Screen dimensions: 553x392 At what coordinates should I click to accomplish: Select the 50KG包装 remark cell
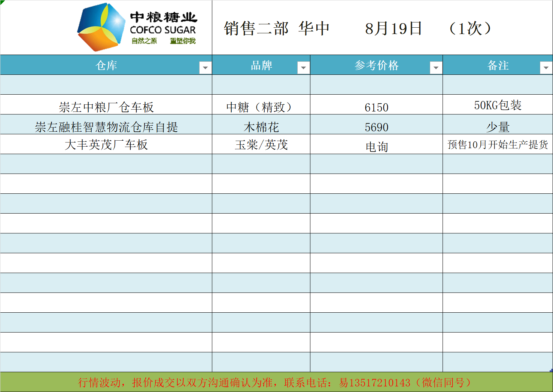498,105
